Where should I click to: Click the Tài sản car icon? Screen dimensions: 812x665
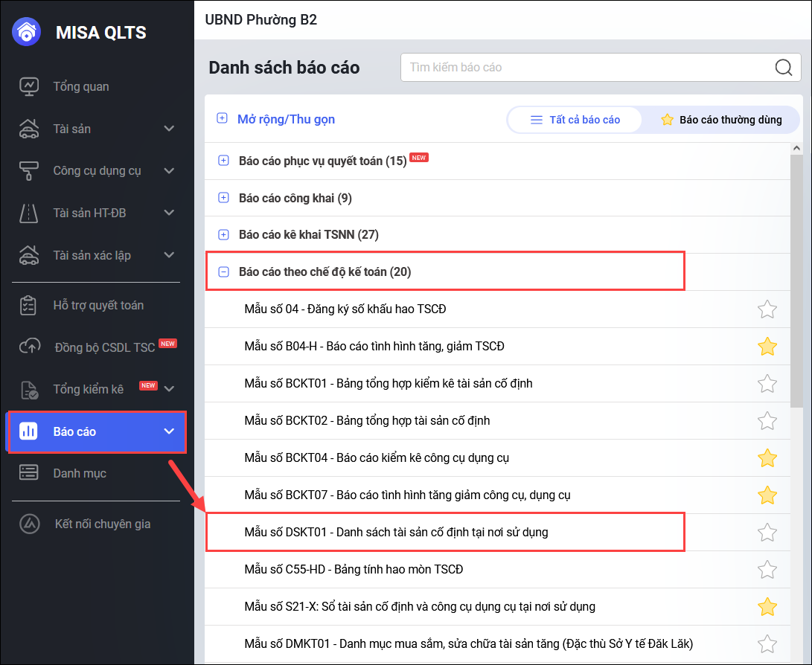pyautogui.click(x=29, y=129)
